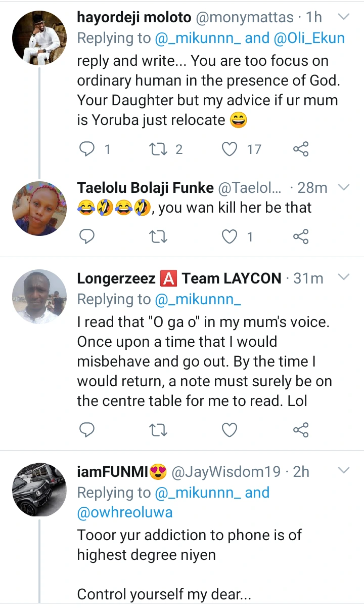Screen dimensions: 364x608
Task: Share Taelolu Bolaji Funke's tweet
Action: 301,236
